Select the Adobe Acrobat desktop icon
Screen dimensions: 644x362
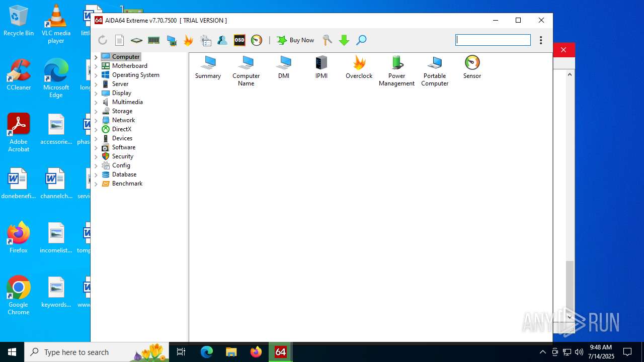19,133
